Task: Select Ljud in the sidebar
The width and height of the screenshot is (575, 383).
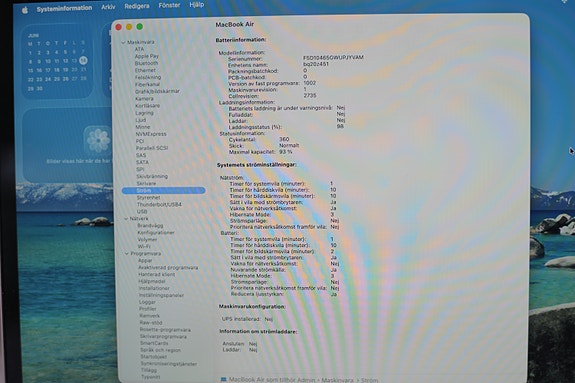Action: 141,120
